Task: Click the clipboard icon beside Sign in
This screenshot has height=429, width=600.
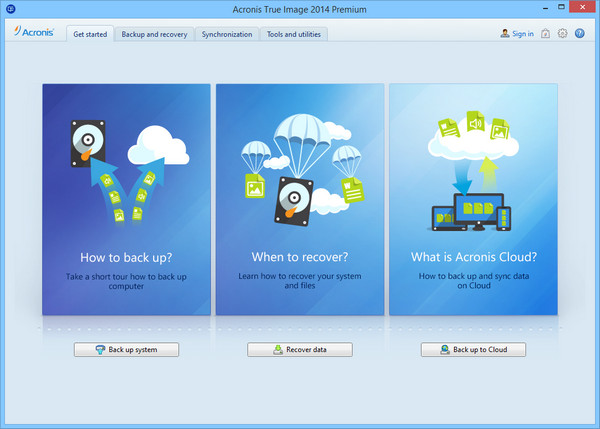Action: click(x=546, y=34)
